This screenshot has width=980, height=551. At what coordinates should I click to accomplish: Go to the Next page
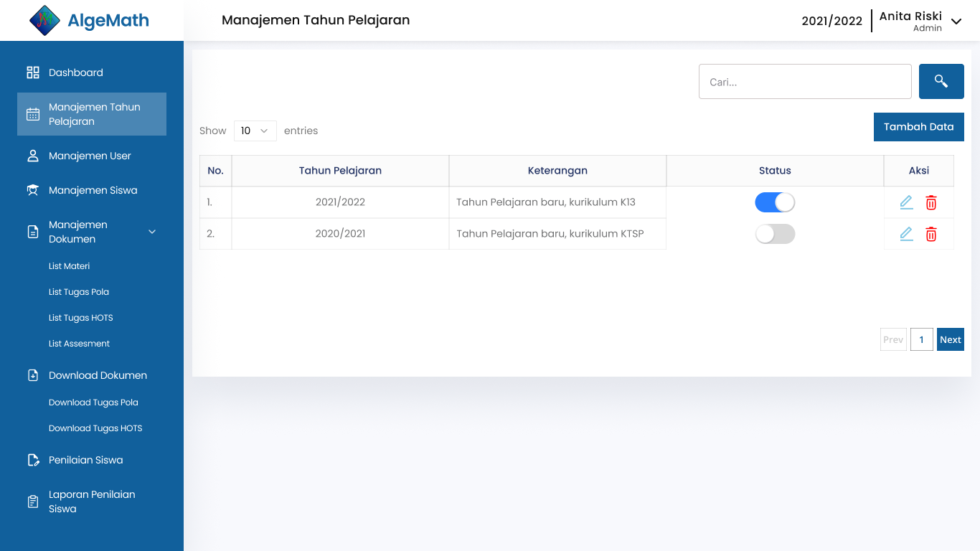coord(951,339)
